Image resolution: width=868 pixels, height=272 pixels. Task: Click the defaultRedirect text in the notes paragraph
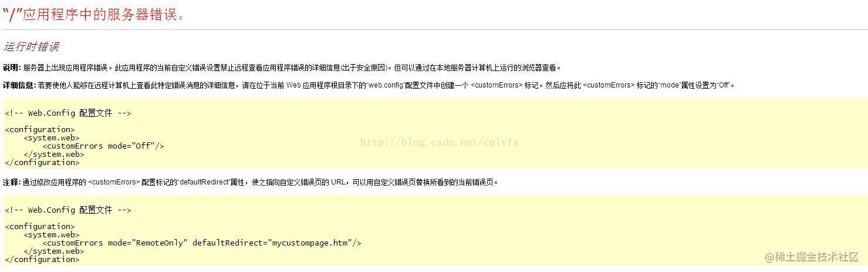pyautogui.click(x=204, y=182)
